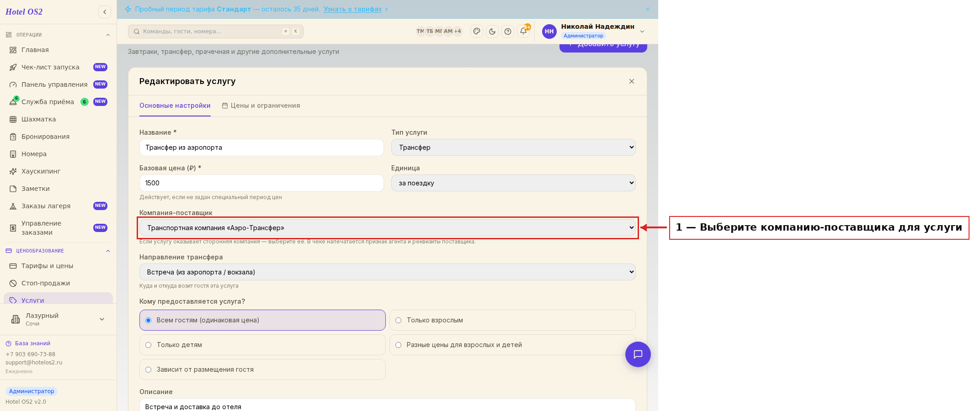Open Узнать о тарифах link
This screenshot has height=411, width=980.
(353, 9)
